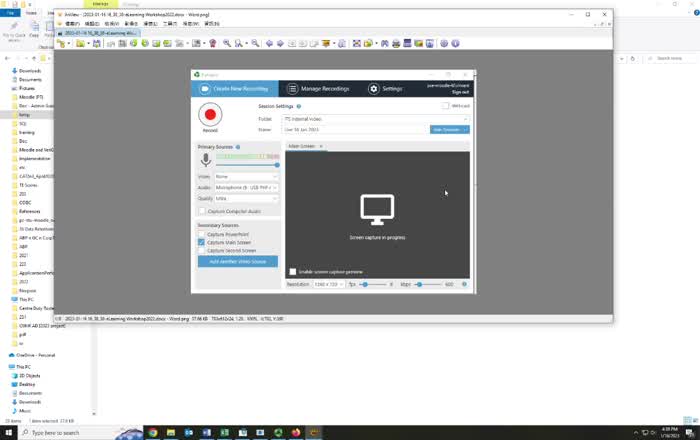Viewport: 700px width, 440px height.
Task: Enable the Webcast checkbox
Action: pyautogui.click(x=446, y=105)
